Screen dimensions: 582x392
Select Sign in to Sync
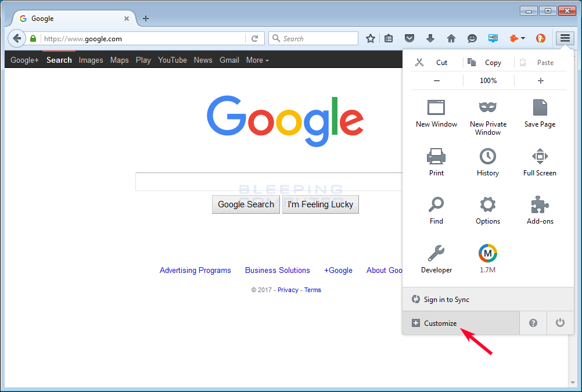446,300
